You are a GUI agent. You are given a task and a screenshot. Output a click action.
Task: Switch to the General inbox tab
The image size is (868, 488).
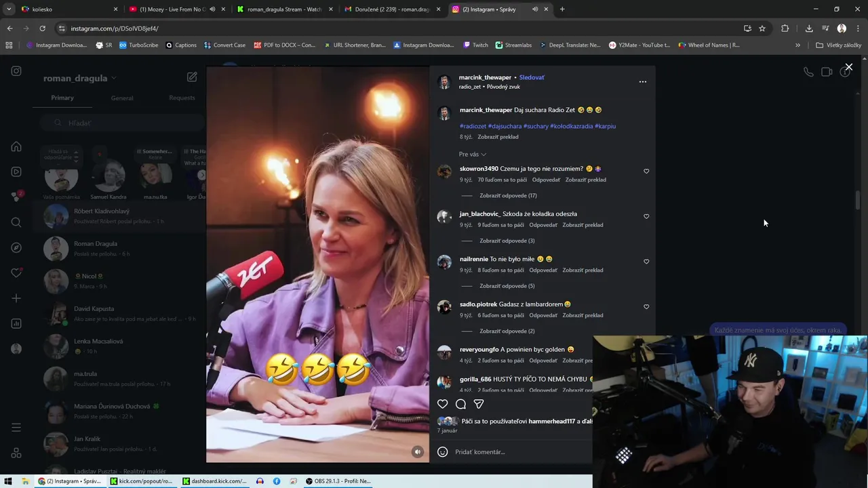tap(122, 98)
